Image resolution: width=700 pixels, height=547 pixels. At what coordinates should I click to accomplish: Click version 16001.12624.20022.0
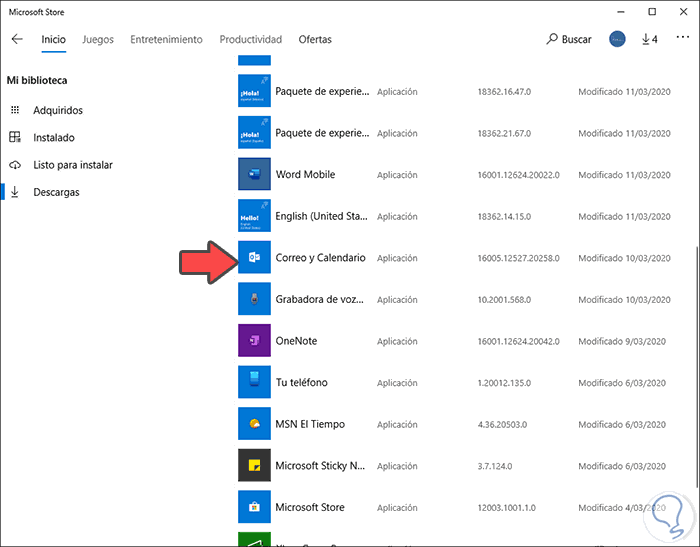point(518,175)
